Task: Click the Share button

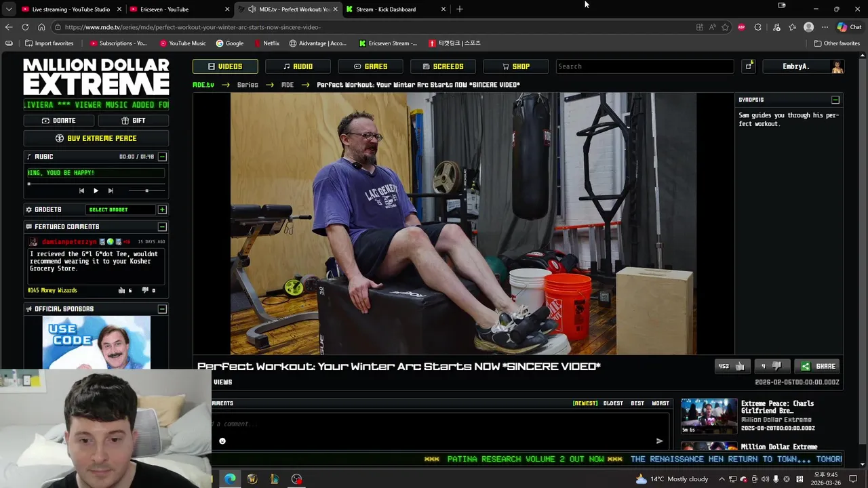Action: point(818,366)
